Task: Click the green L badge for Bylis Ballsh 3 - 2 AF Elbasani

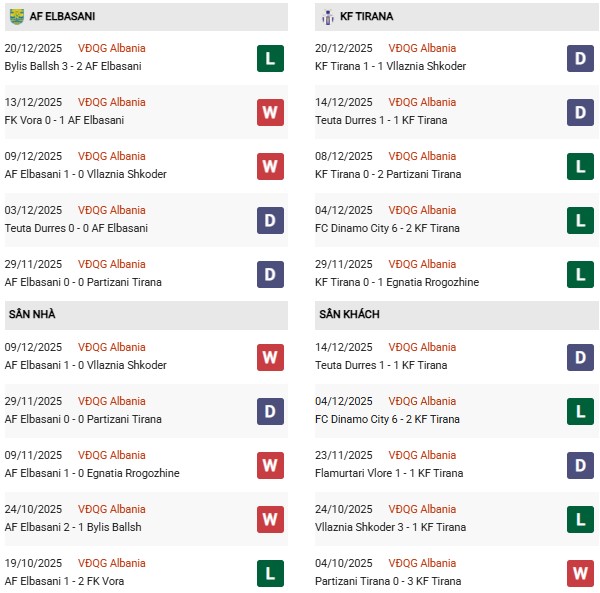Action: coord(269,58)
